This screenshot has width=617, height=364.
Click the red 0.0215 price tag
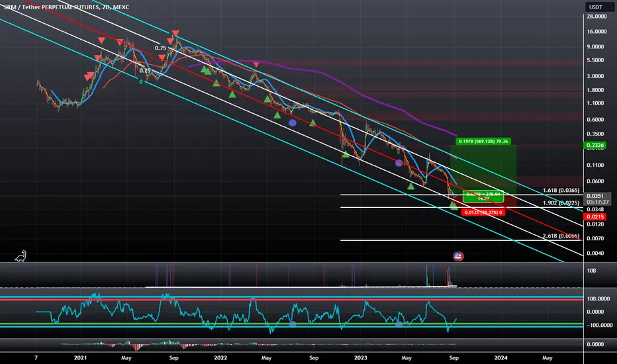pos(595,217)
